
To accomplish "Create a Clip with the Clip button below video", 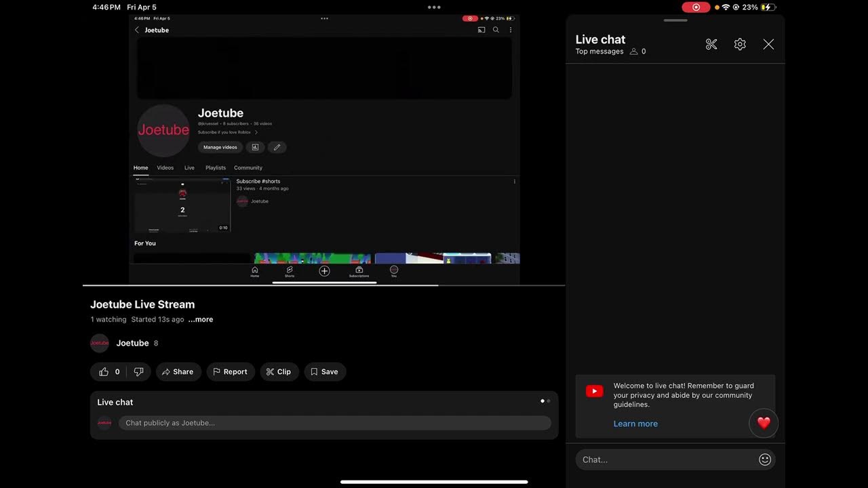I will point(279,371).
